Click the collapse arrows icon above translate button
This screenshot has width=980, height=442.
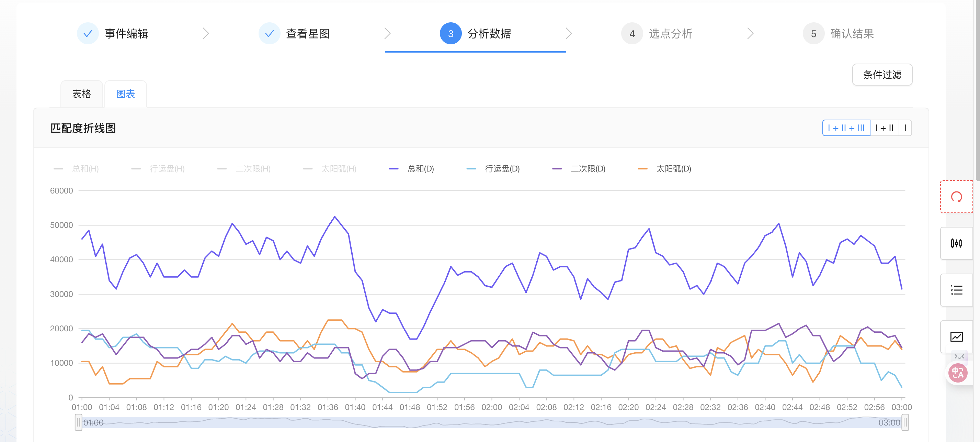959,356
